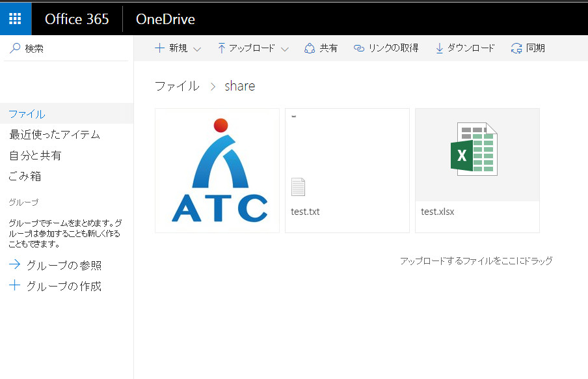Click the アップロード label in the toolbar
The height and width of the screenshot is (379, 588).
click(252, 48)
